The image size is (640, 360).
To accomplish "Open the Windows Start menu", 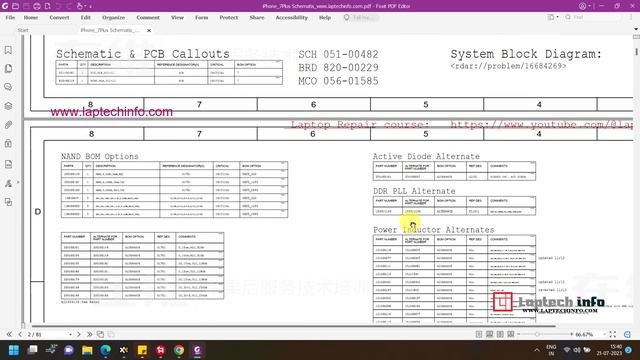I will [x=14, y=350].
